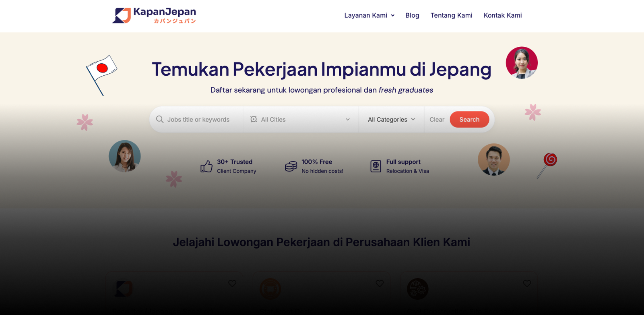Click the thumbs-up trusted client icon
The height and width of the screenshot is (315, 644).
(x=206, y=166)
